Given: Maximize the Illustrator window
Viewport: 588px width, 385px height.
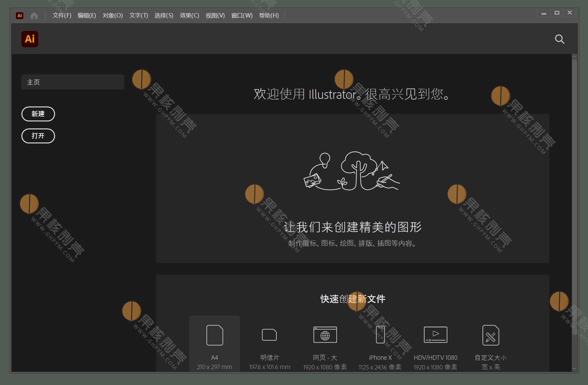Looking at the screenshot, I should pos(557,13).
